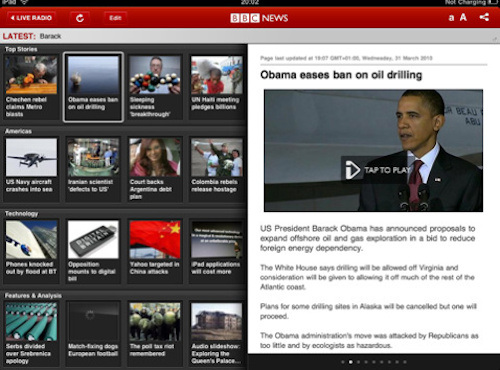Screen dimensions: 500x370
Task: Open Opposition mounts to digital bill story
Action: pyautogui.click(x=93, y=251)
